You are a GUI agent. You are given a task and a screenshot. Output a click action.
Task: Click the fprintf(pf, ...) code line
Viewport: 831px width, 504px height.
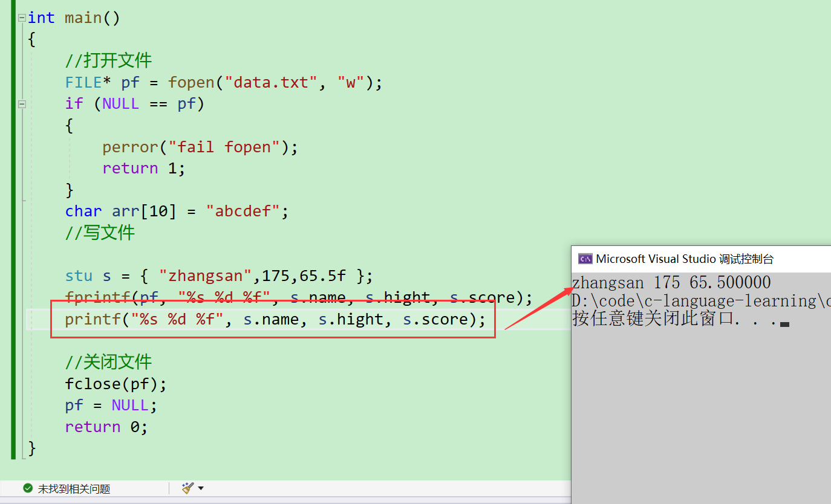coord(299,297)
